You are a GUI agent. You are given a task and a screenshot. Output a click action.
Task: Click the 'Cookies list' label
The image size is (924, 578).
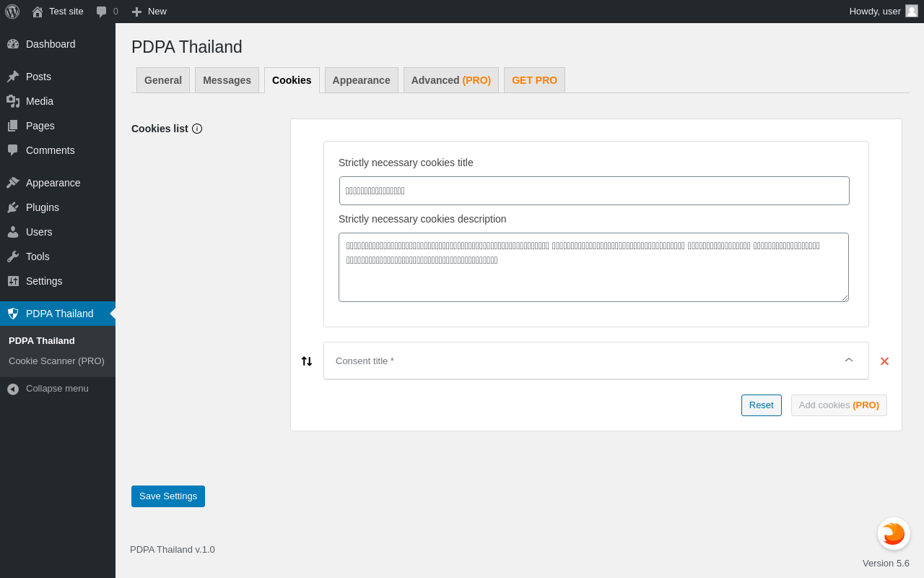pos(160,129)
